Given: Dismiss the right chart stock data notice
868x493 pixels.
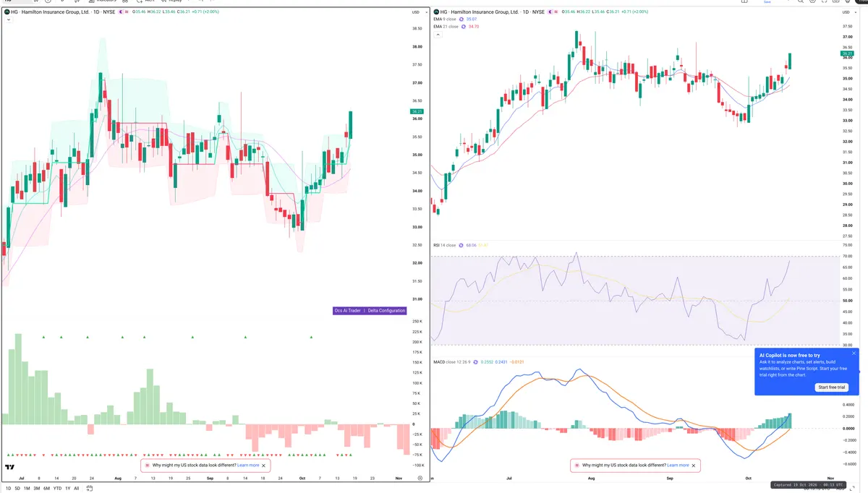Looking at the screenshot, I should [x=694, y=466].
